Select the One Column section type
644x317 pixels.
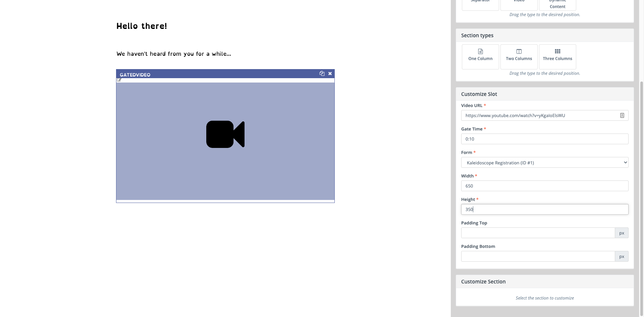480,56
